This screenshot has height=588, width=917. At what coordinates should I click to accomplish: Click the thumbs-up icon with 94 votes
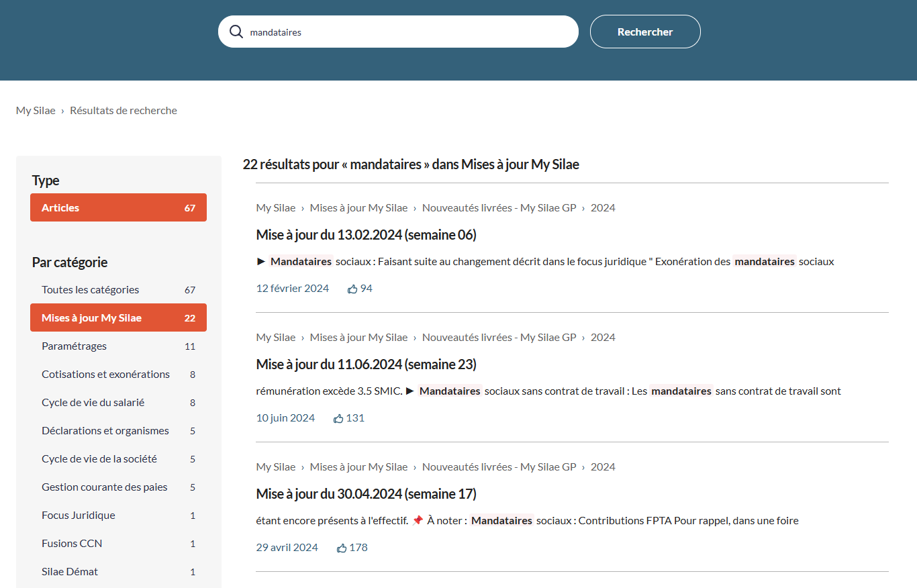click(352, 289)
